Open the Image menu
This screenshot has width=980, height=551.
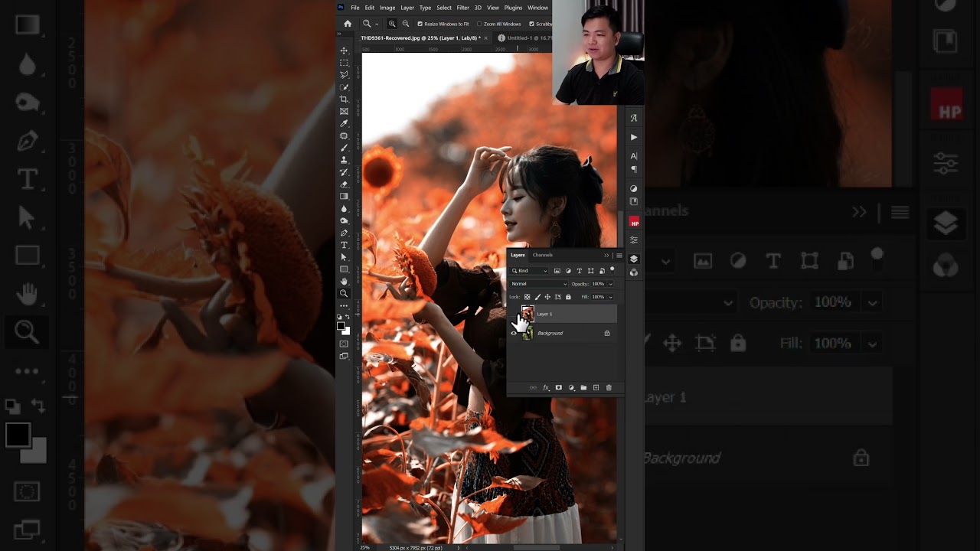(x=387, y=8)
